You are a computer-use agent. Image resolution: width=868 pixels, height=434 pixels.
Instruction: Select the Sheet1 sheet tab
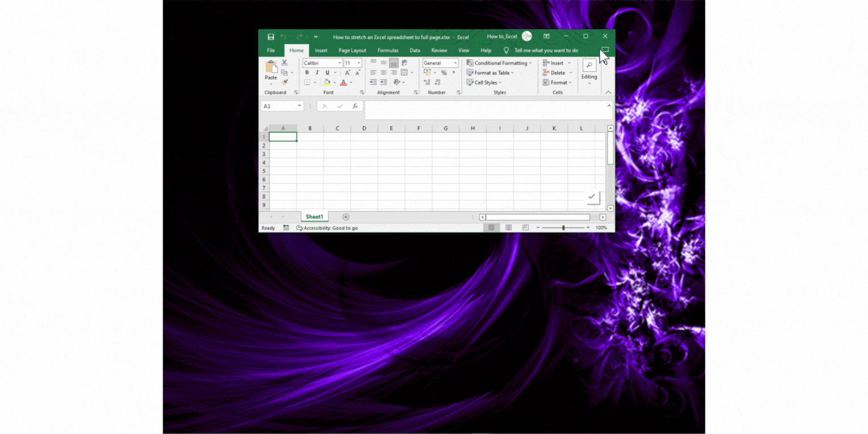[x=314, y=217]
